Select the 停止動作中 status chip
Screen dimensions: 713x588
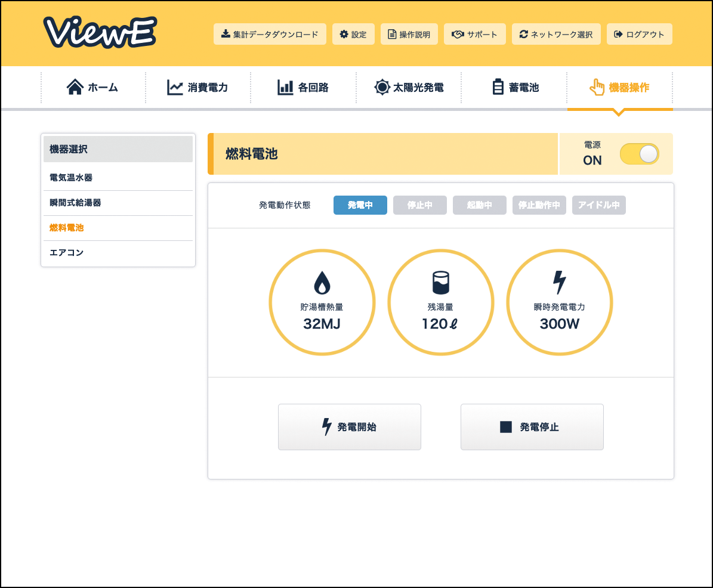click(x=539, y=205)
